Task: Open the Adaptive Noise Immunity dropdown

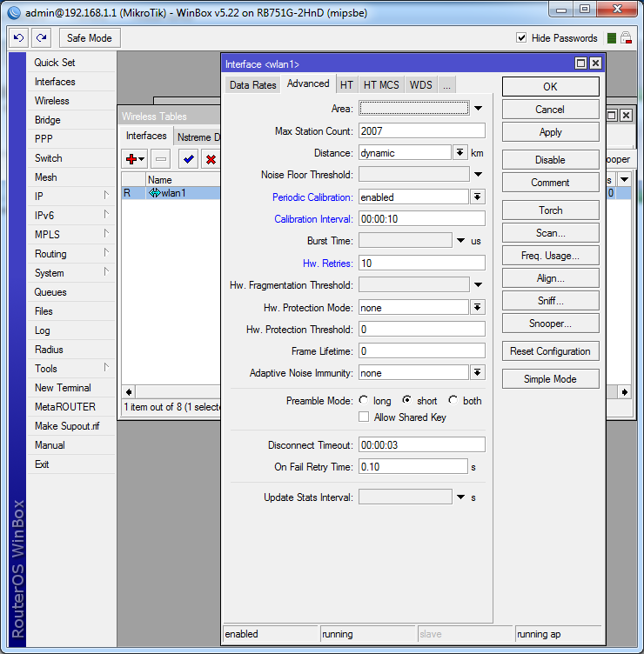Action: click(x=477, y=372)
